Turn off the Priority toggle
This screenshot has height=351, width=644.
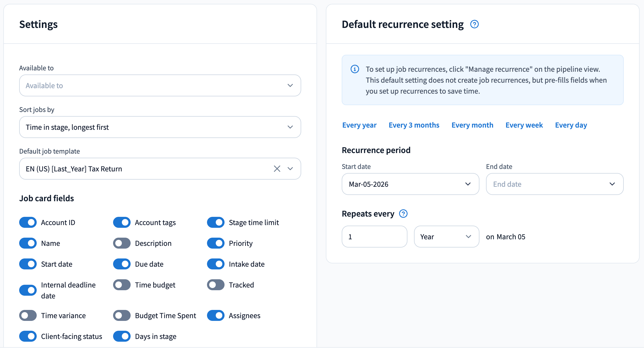[x=216, y=243]
